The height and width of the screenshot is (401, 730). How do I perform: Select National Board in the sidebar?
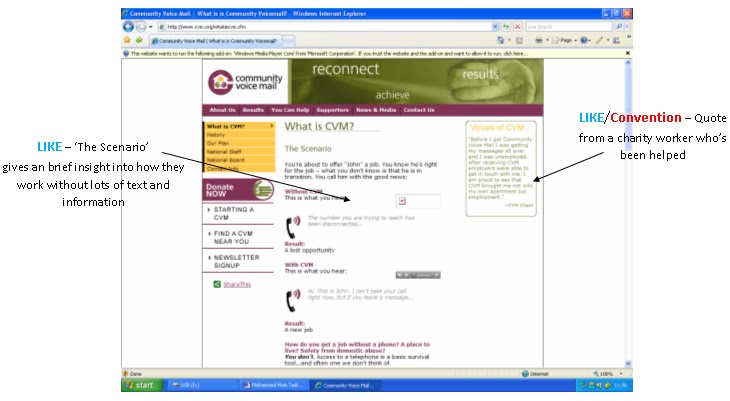coord(239,160)
